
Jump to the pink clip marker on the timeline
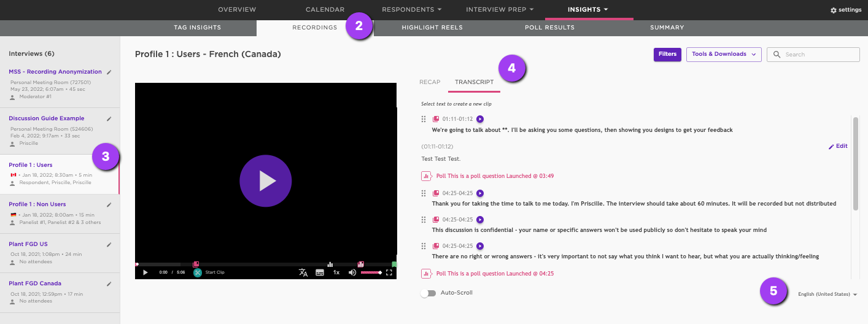tap(196, 264)
